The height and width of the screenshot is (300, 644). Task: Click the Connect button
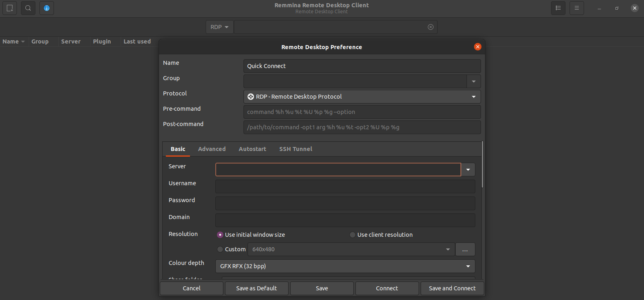(387, 288)
